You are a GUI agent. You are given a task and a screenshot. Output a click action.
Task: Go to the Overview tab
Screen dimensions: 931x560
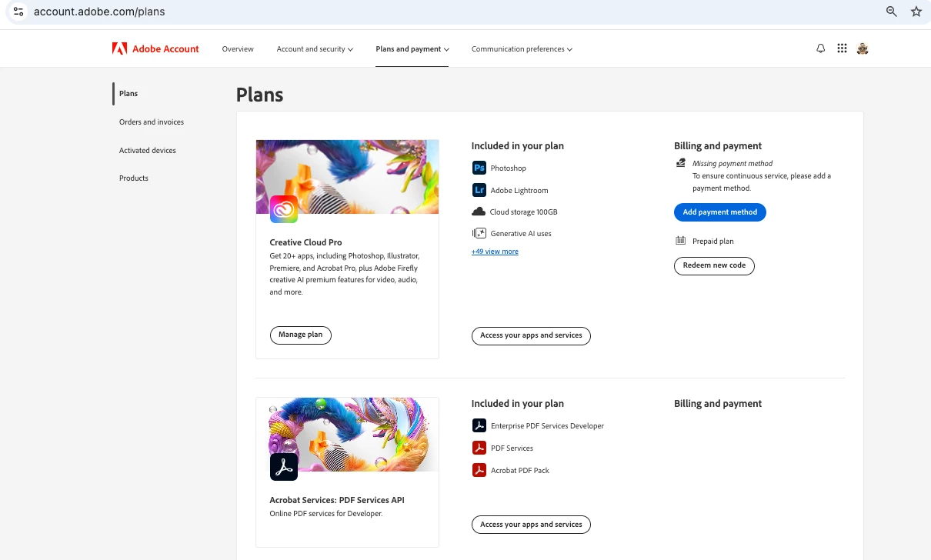(x=238, y=49)
